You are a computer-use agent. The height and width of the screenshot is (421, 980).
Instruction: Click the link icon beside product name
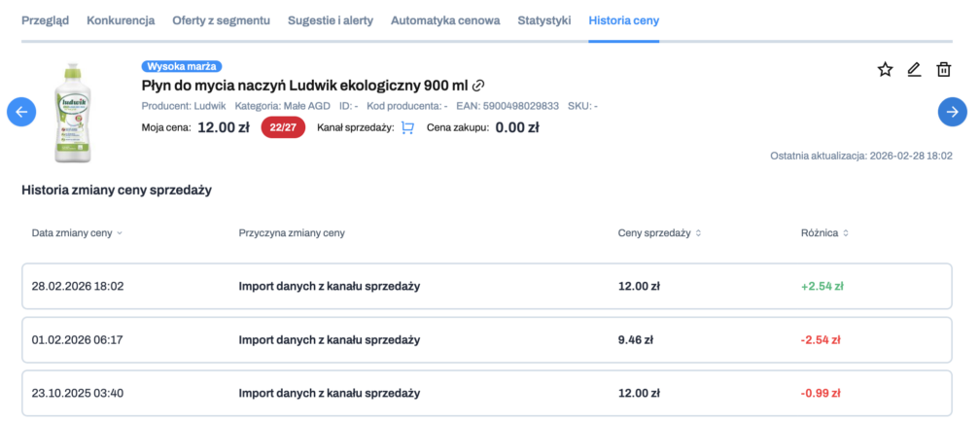point(478,87)
